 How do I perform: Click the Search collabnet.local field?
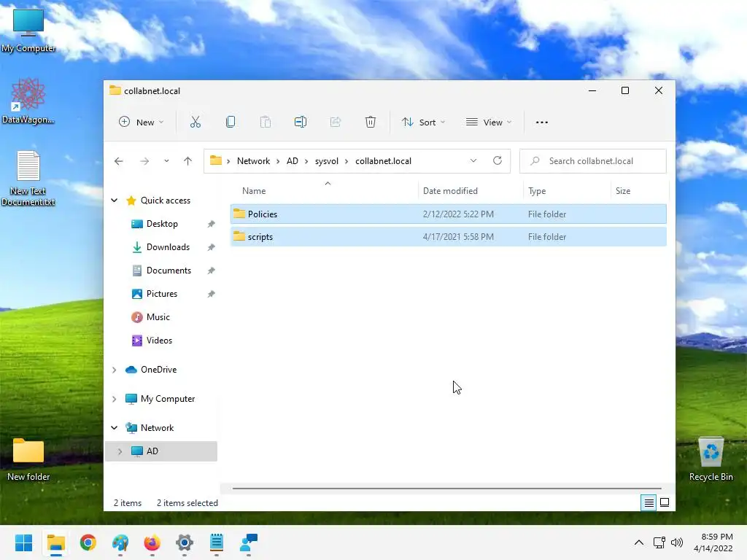(592, 161)
